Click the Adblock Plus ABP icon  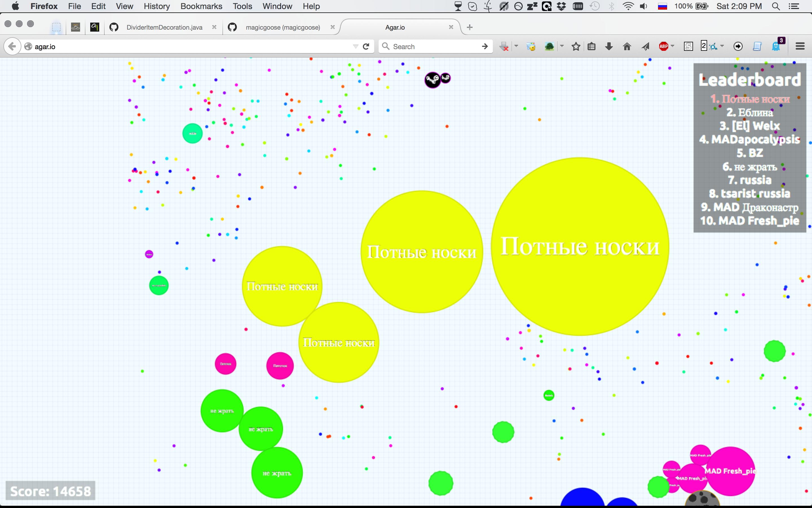point(664,46)
